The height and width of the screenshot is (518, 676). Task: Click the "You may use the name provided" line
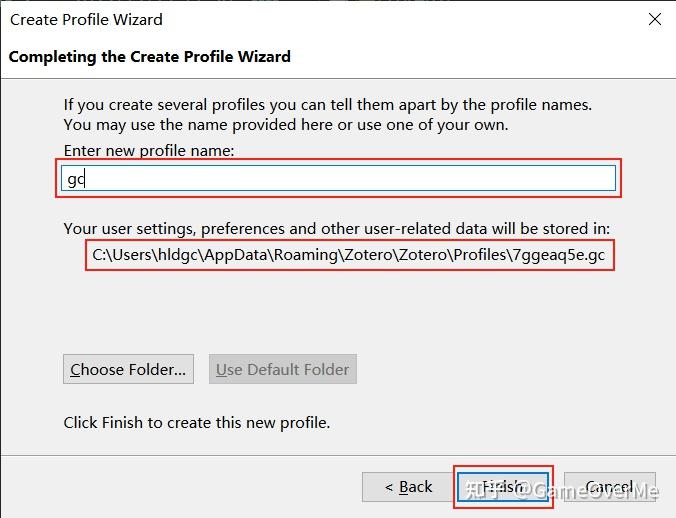click(x=286, y=125)
